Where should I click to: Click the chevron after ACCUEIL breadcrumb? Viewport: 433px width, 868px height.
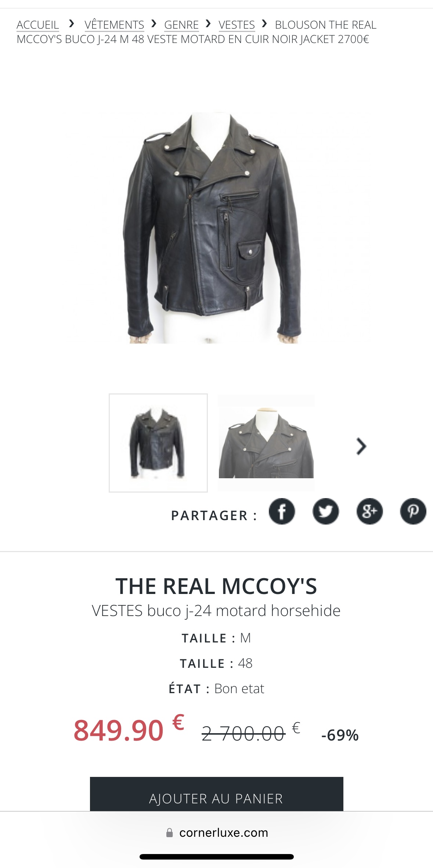72,24
